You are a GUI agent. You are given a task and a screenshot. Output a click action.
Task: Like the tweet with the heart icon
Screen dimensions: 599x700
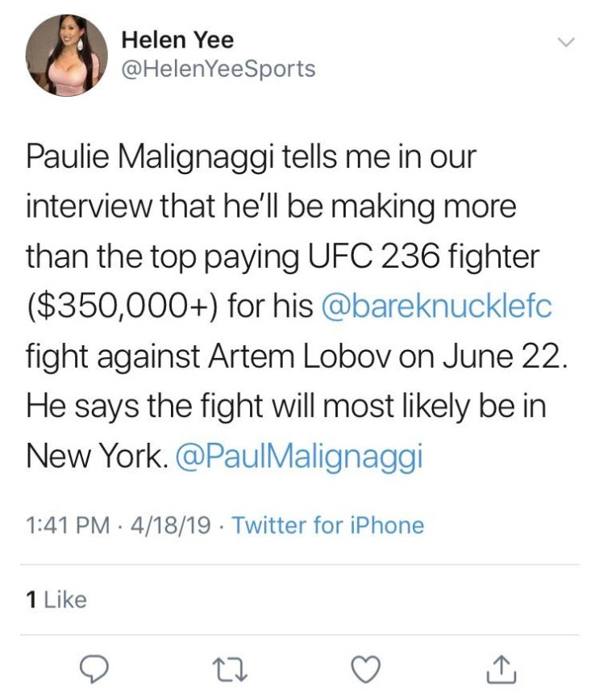(x=366, y=669)
